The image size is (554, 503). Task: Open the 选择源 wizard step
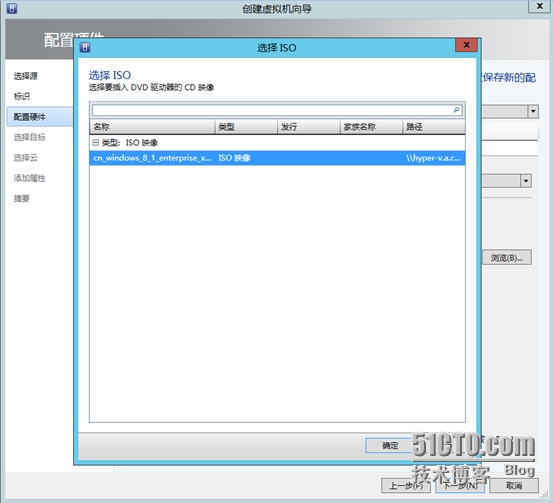26,76
